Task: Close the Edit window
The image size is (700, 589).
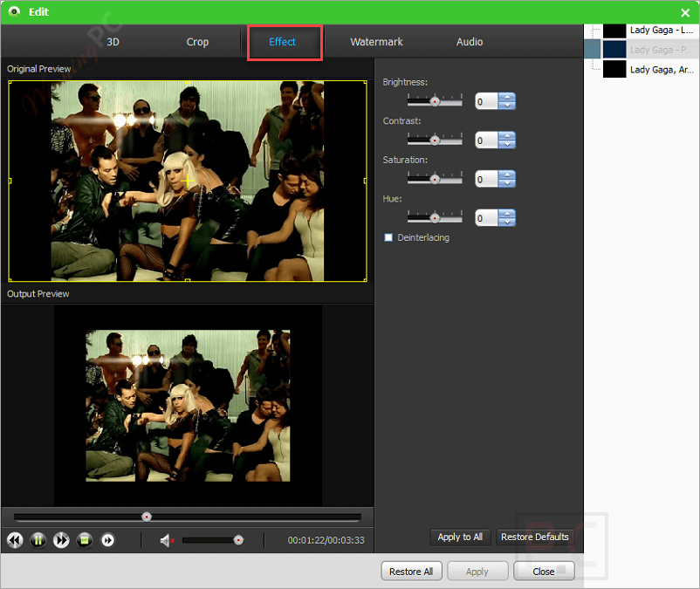Action: pyautogui.click(x=685, y=12)
